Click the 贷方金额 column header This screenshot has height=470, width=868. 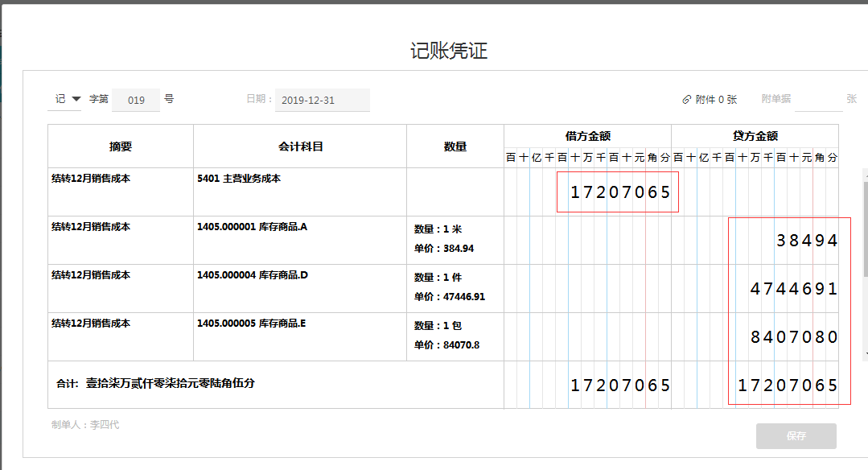click(755, 136)
